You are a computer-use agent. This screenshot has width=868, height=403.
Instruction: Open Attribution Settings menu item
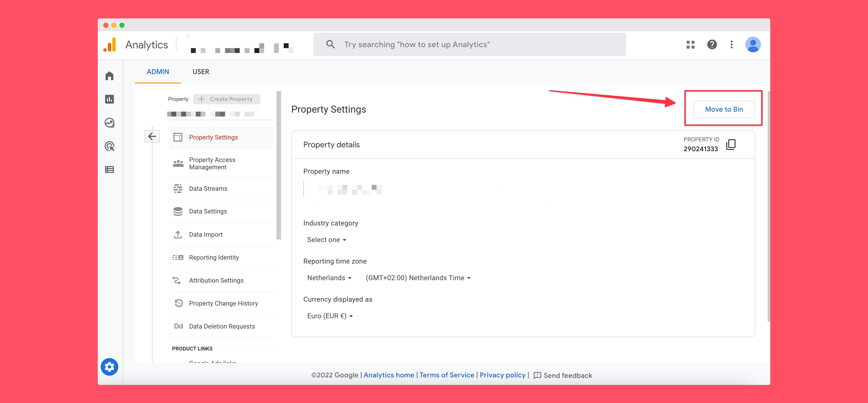tap(221, 280)
